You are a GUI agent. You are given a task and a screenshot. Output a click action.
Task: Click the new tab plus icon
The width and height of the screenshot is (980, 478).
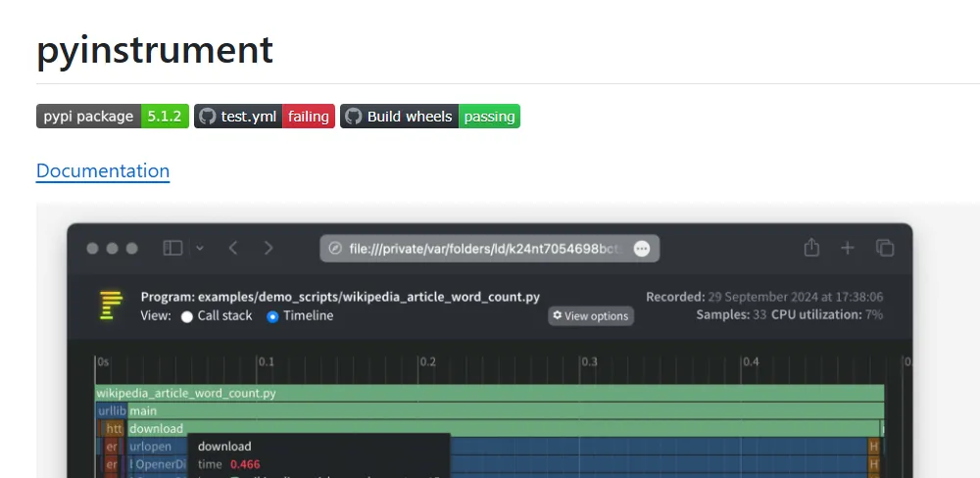click(x=848, y=248)
